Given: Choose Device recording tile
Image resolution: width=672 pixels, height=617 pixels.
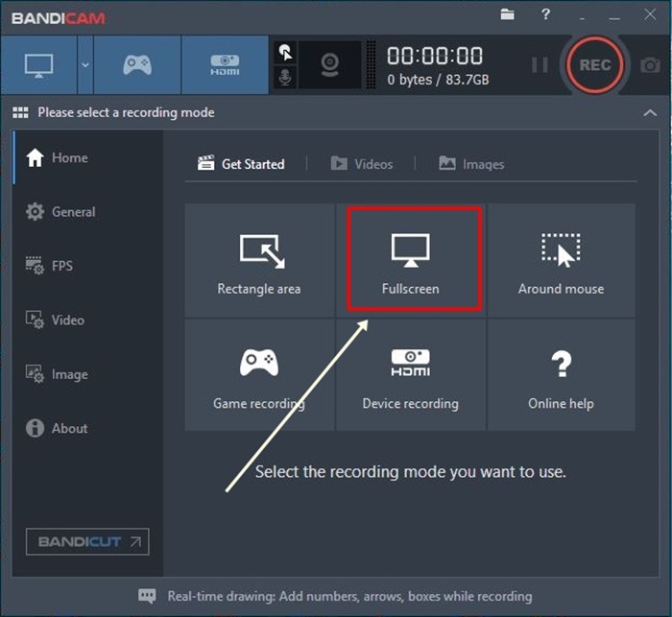Looking at the screenshot, I should click(x=411, y=375).
